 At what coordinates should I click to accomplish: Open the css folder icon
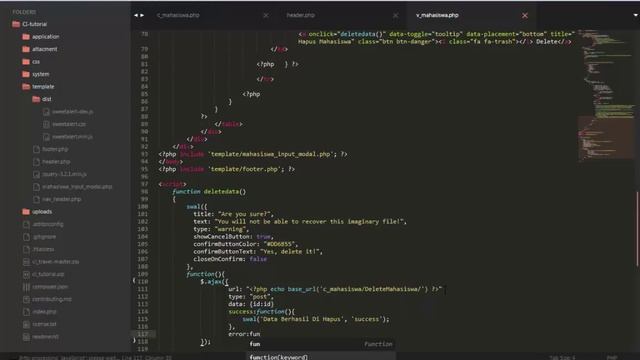point(26,62)
